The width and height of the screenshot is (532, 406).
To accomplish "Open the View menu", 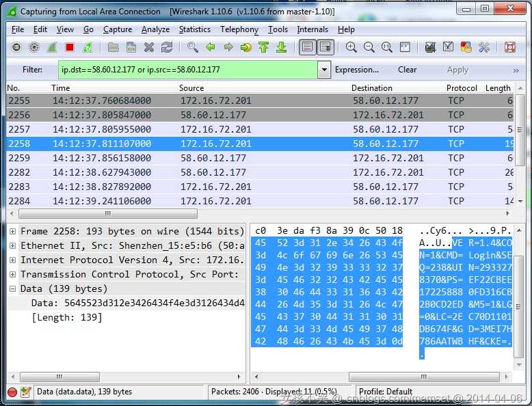I will (65, 29).
